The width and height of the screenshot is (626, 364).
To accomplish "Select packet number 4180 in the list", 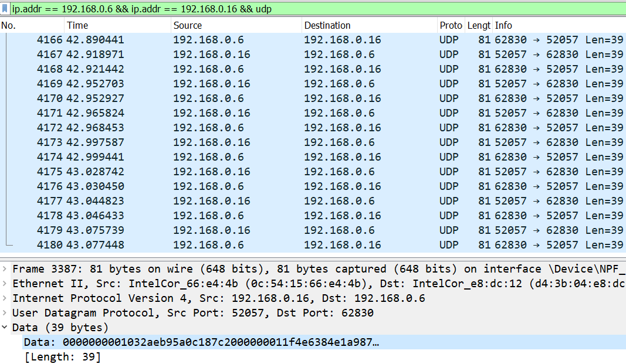I will [235, 245].
